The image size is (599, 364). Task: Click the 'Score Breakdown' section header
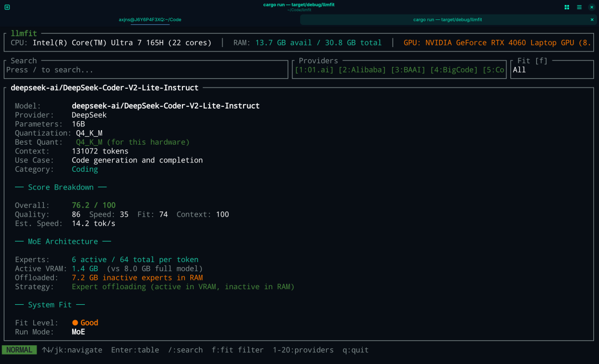(x=61, y=187)
